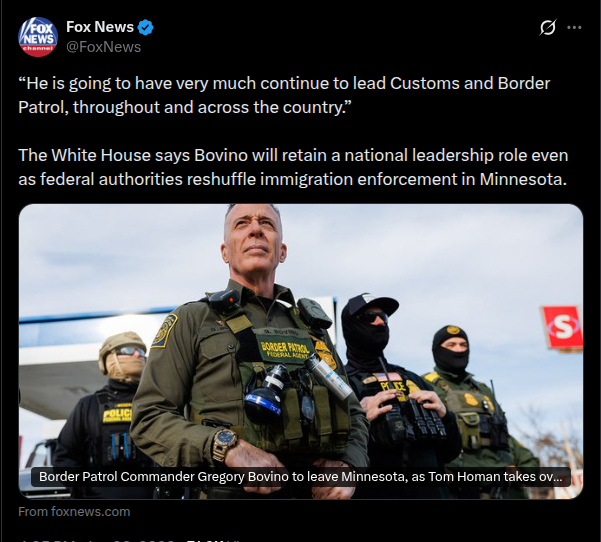Open the article card headline caption

click(300, 476)
